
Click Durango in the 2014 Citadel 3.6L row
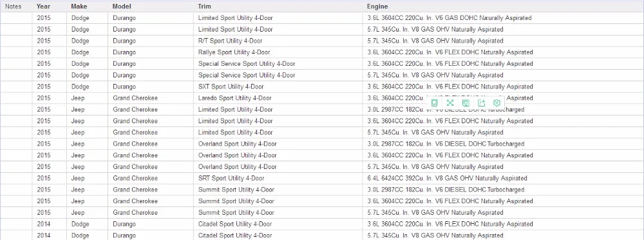click(124, 225)
